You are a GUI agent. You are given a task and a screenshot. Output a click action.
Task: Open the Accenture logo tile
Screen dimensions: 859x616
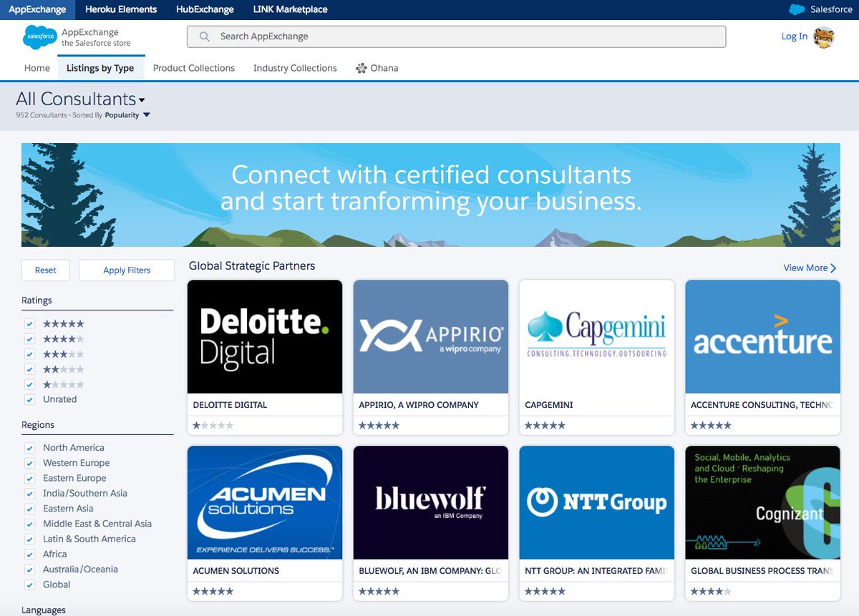pos(763,336)
